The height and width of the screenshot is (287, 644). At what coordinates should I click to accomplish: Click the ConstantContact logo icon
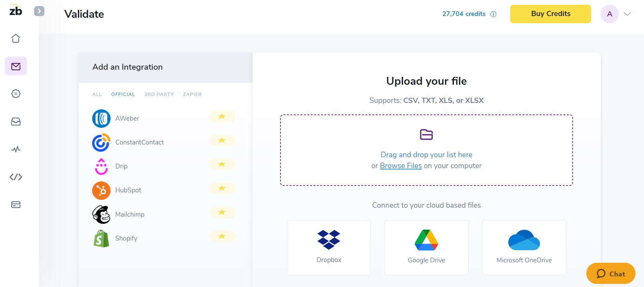pyautogui.click(x=101, y=142)
